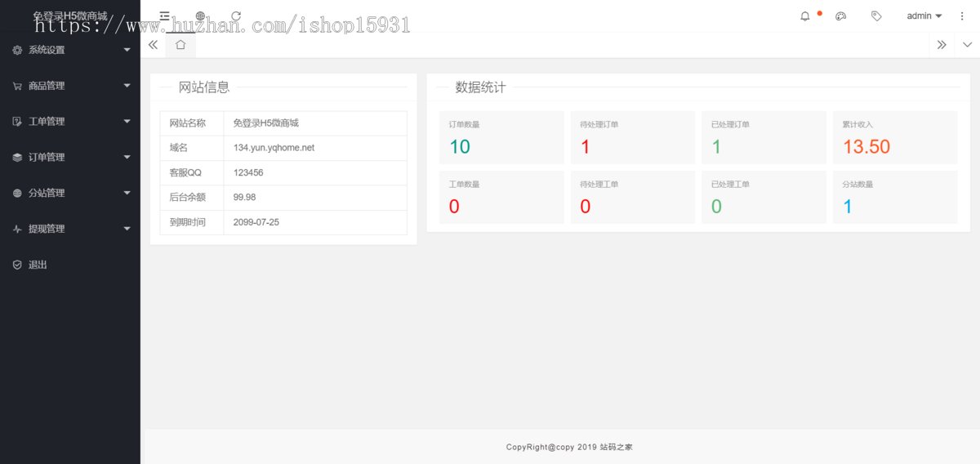Open the 系统设置 menu
Image resolution: width=980 pixels, height=464 pixels.
[70, 50]
